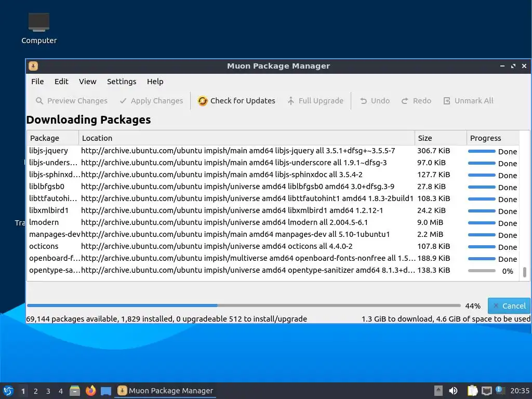Click the update notifier tray icon
Screen dimensions: 532x399
[499, 390]
